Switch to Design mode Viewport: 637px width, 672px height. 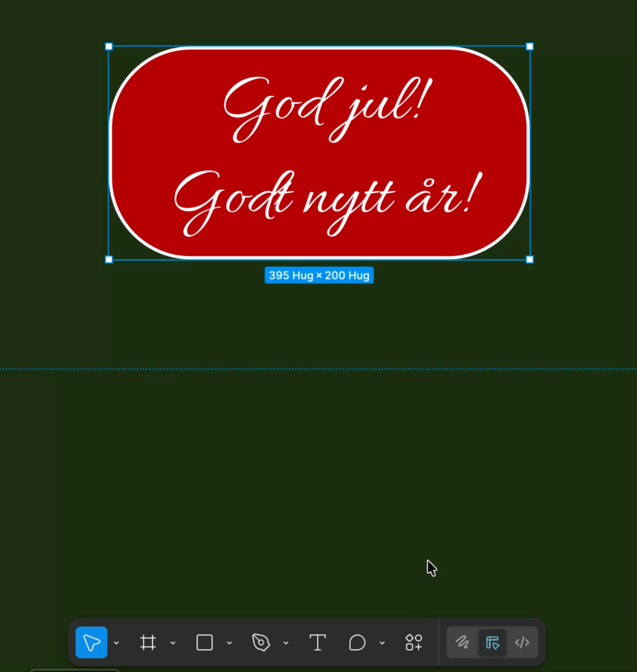pos(492,642)
